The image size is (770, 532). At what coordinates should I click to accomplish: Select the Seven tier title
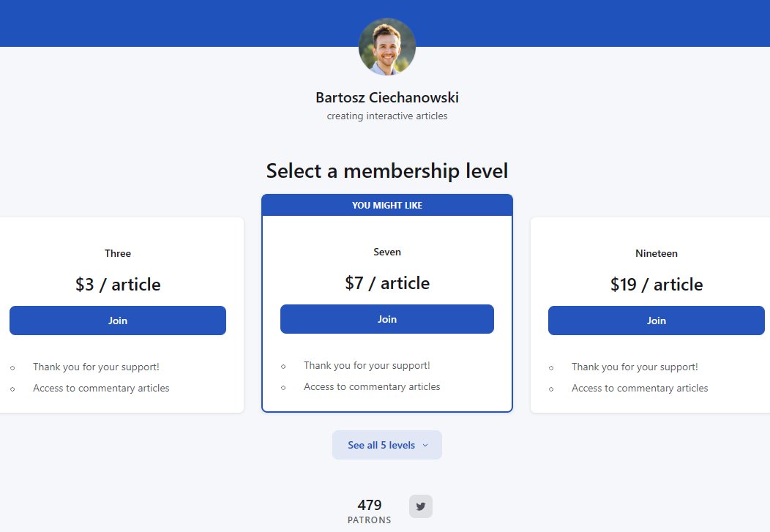387,252
